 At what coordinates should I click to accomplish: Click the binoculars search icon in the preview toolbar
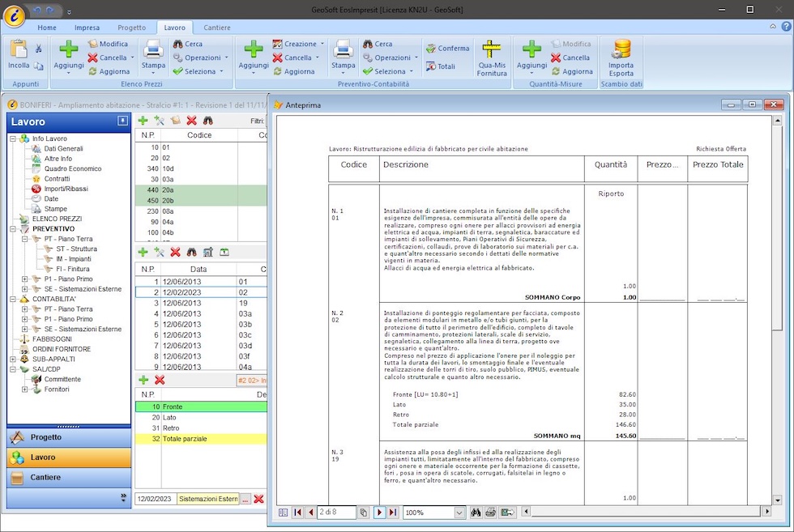coord(476,513)
